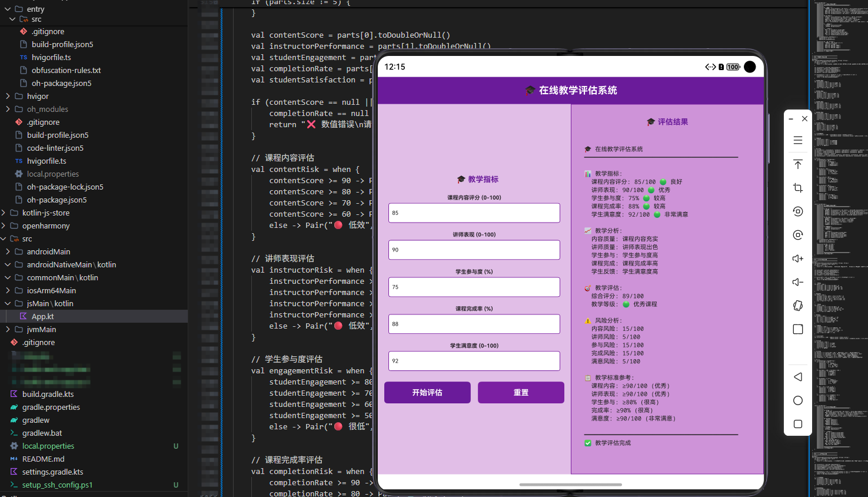Click the battery 100 indicator in phone status bar
Image resolution: width=868 pixels, height=497 pixels.
[733, 67]
